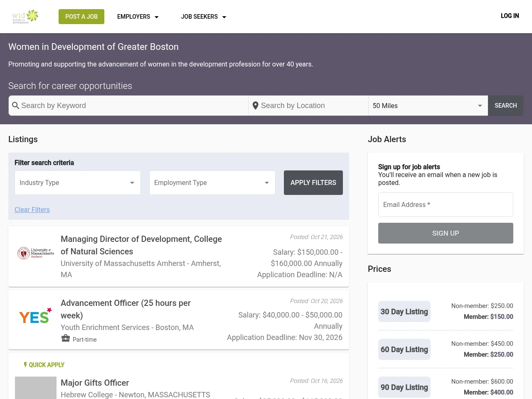Image resolution: width=532 pixels, height=399 pixels.
Task: Click the Quick Apply label
Action: click(47, 365)
